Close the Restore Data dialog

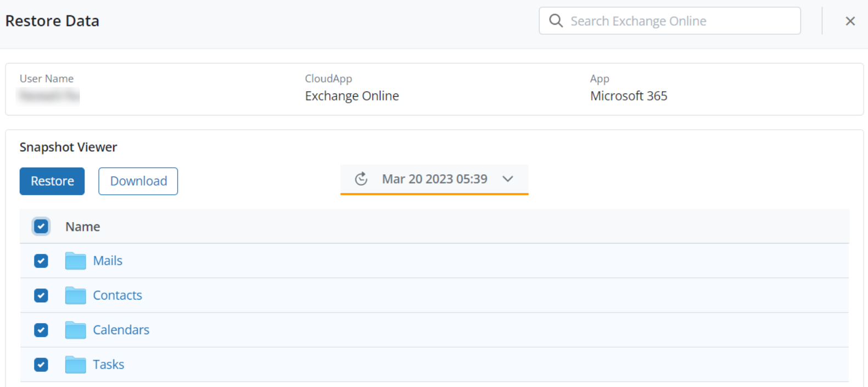pyautogui.click(x=850, y=21)
